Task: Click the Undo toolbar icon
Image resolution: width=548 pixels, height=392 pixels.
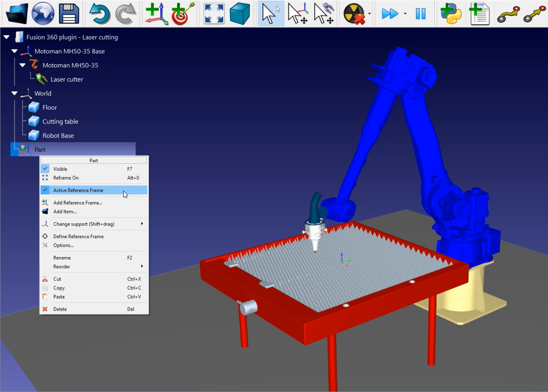Action: pos(100,13)
